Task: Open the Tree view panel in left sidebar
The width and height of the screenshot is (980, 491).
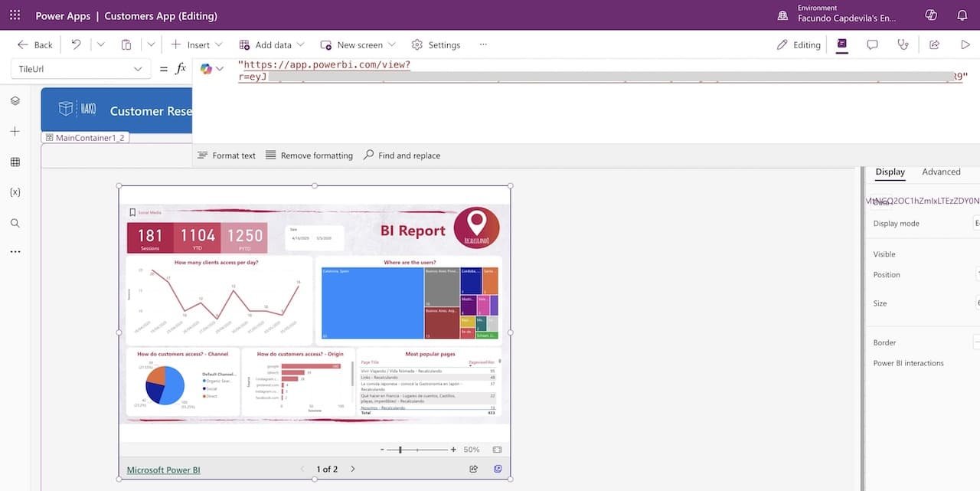Action: (15, 100)
